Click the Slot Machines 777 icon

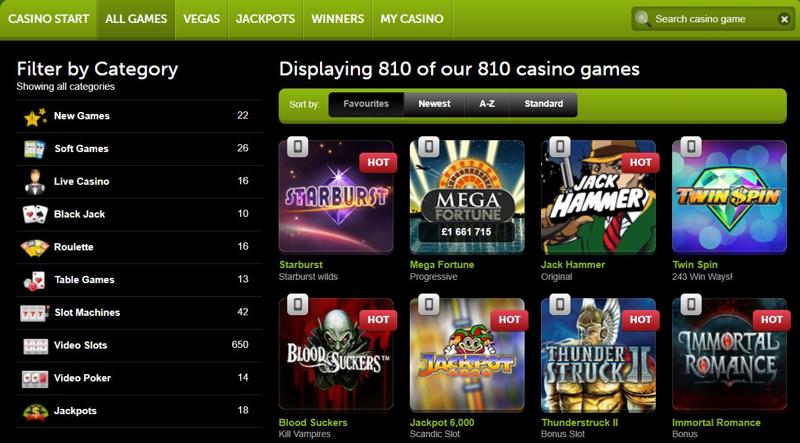[35, 312]
